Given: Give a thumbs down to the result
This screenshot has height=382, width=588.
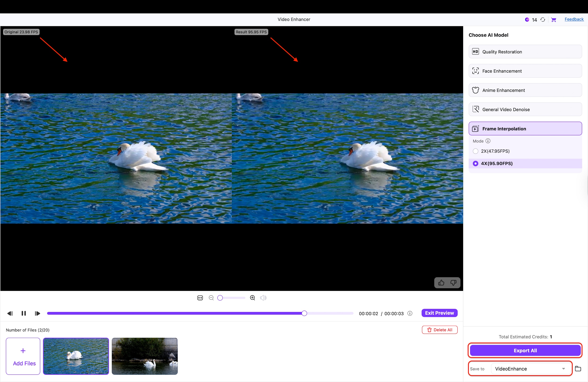Looking at the screenshot, I should 454,283.
